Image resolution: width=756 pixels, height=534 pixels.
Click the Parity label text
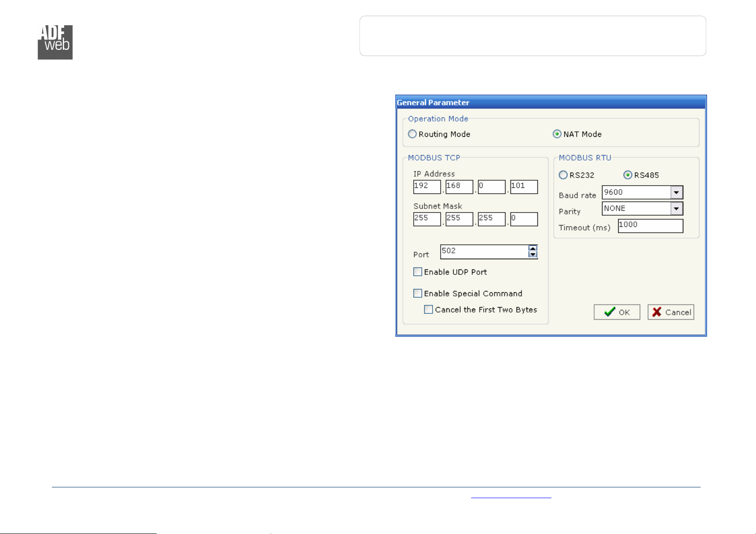click(569, 212)
